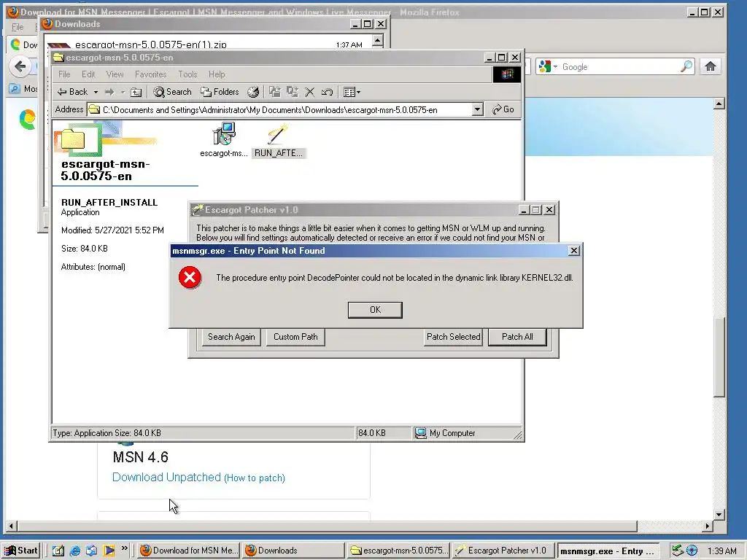Open Tools menu in Explorer window
This screenshot has width=747, height=560.
187,74
